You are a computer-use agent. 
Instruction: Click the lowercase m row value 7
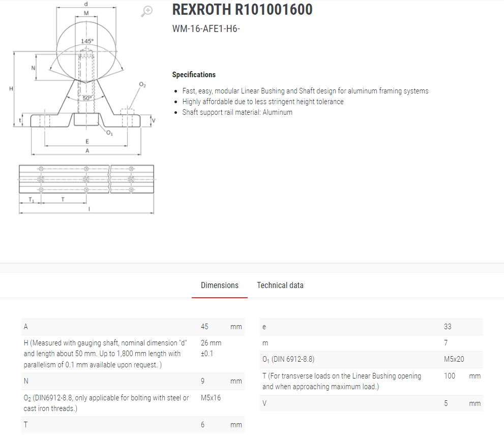point(446,343)
